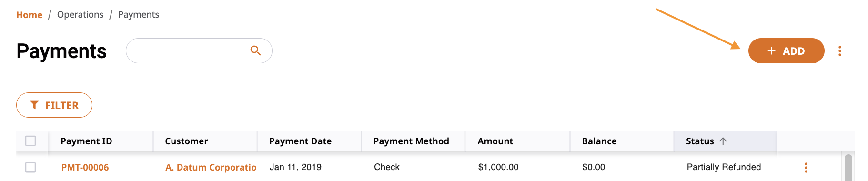This screenshot has height=181, width=868.
Task: Click the plus icon on Add button
Action: pyautogui.click(x=771, y=50)
